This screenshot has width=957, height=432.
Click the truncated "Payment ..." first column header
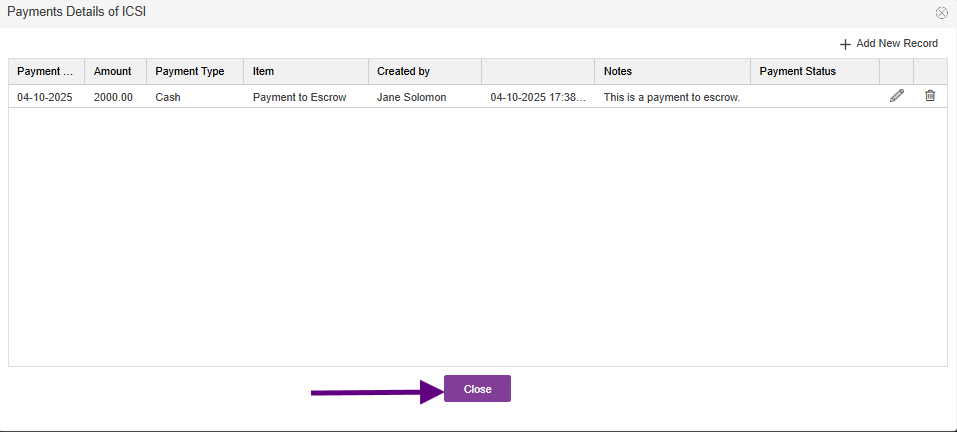[45, 72]
